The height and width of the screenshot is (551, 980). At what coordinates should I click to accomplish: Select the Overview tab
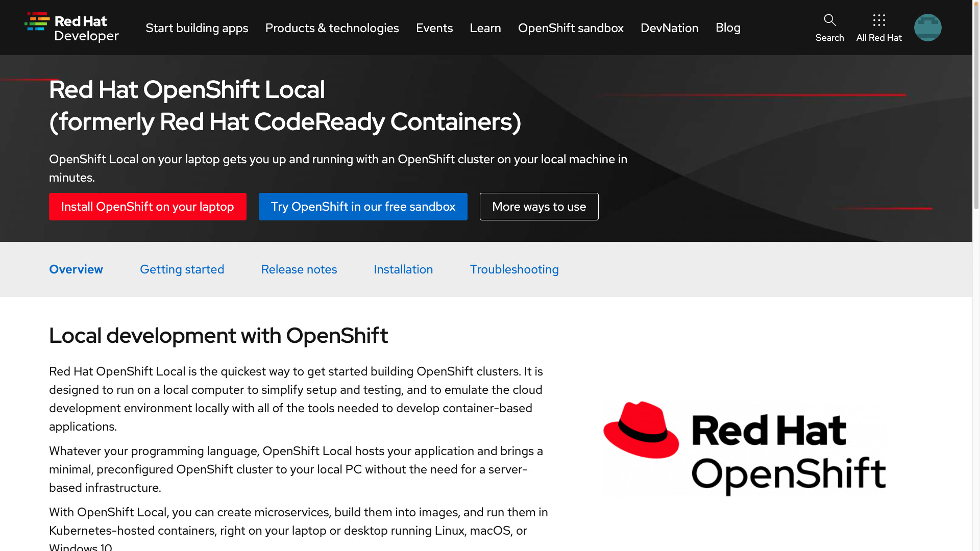pyautogui.click(x=76, y=269)
